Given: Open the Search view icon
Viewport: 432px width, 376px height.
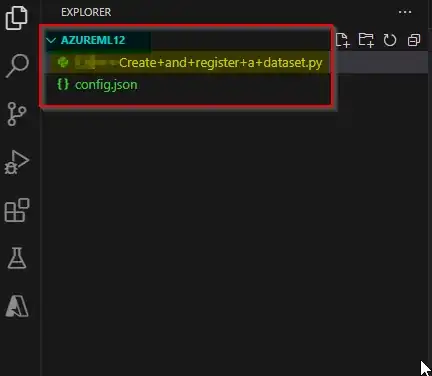Looking at the screenshot, I should 17,66.
